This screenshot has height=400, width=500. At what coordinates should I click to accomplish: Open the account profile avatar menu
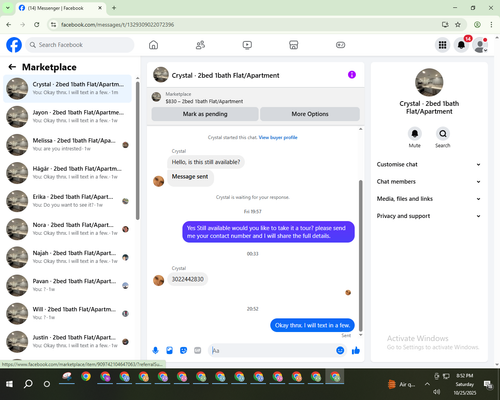(x=480, y=45)
